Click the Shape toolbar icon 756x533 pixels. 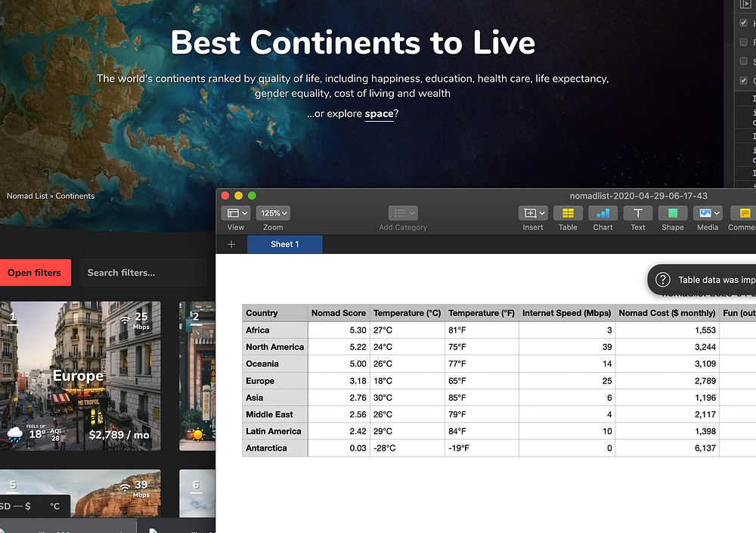tap(673, 213)
